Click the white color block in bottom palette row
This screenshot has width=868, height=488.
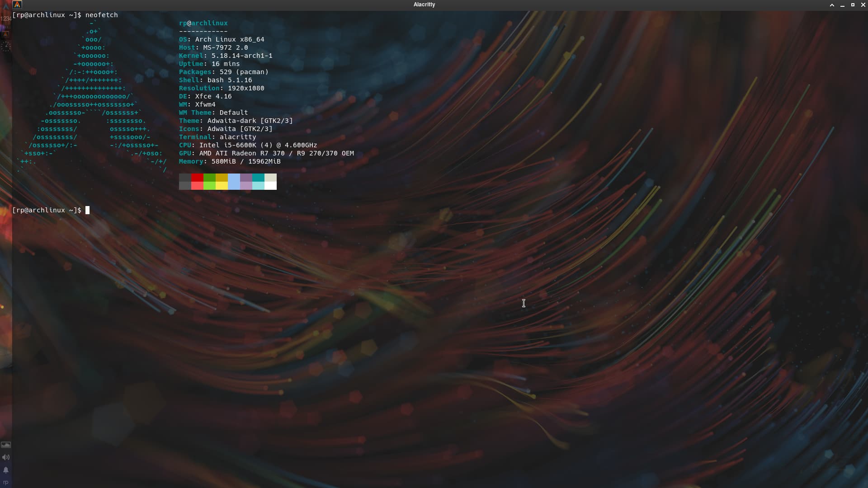270,186
